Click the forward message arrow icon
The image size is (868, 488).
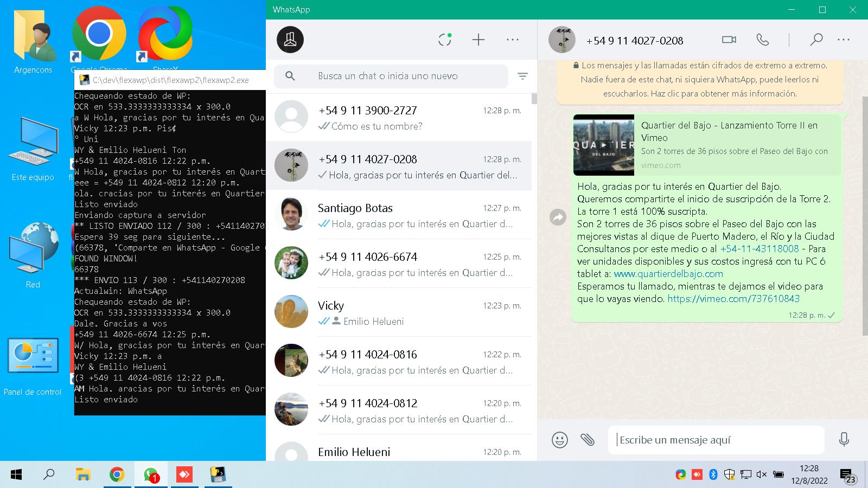pos(558,217)
